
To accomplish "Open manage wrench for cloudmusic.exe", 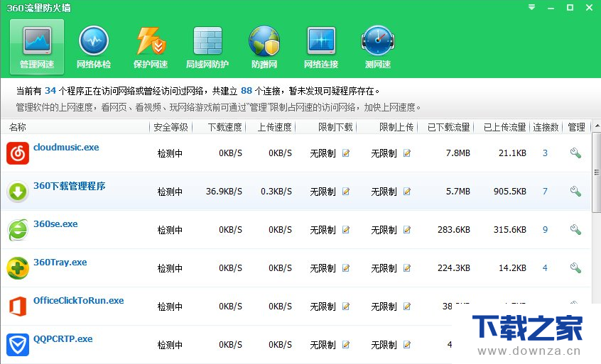I will click(x=575, y=153).
